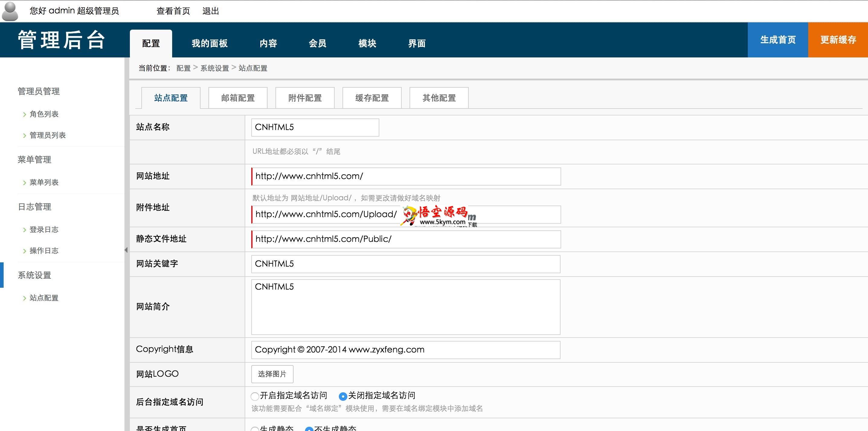Click the 您好 admin 超级管理员 greeting
Image resolution: width=868 pixels, height=431 pixels.
click(74, 11)
